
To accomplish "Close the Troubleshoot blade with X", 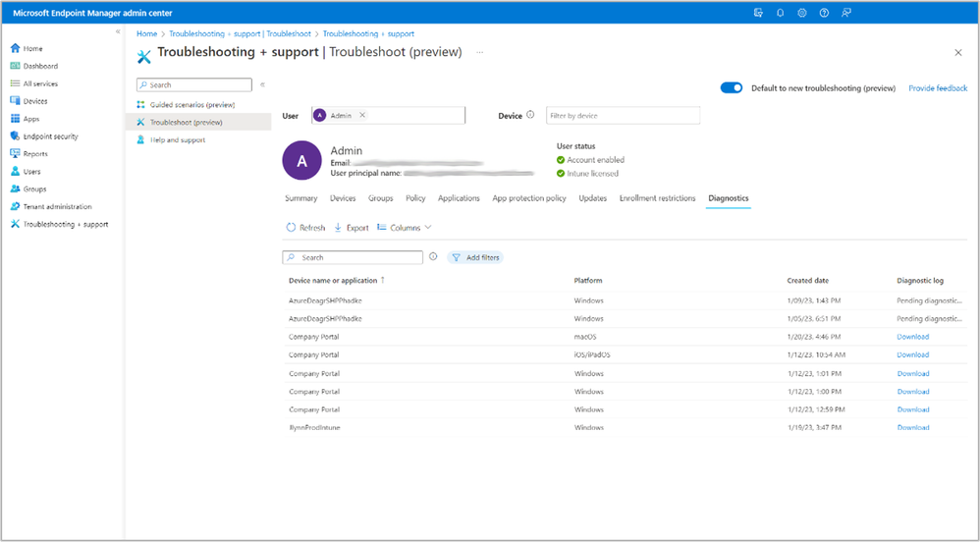I will [x=958, y=52].
